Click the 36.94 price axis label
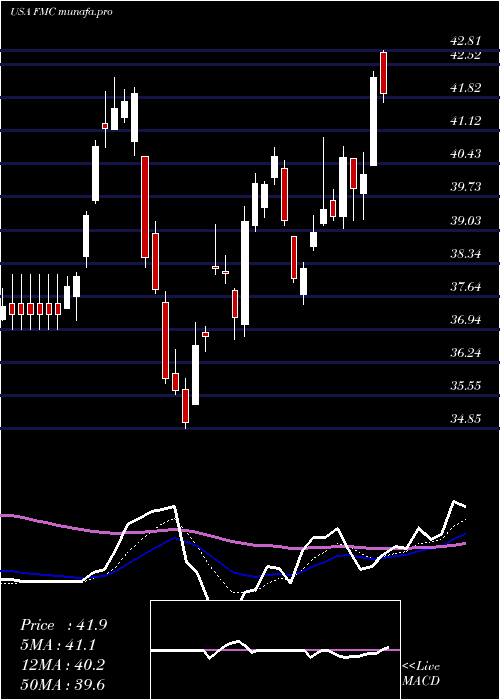Viewport: 500px width, 700px height. tap(465, 320)
